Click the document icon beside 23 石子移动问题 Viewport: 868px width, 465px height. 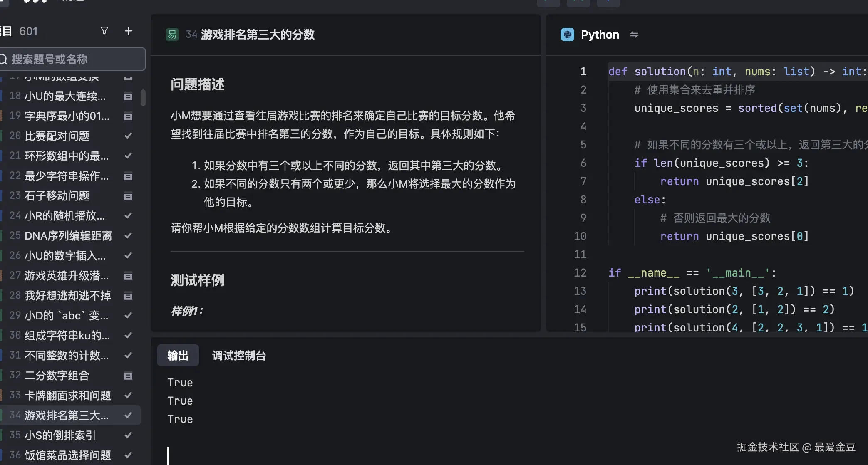128,196
